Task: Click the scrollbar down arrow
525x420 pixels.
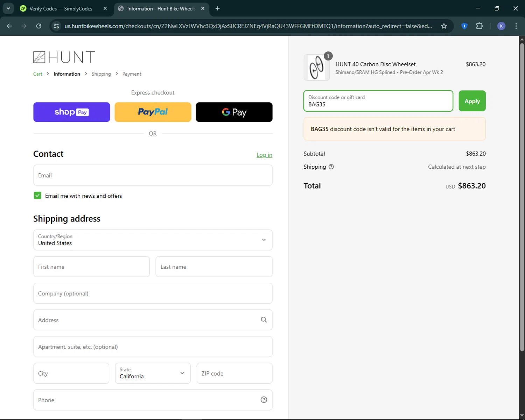Action: click(522, 415)
